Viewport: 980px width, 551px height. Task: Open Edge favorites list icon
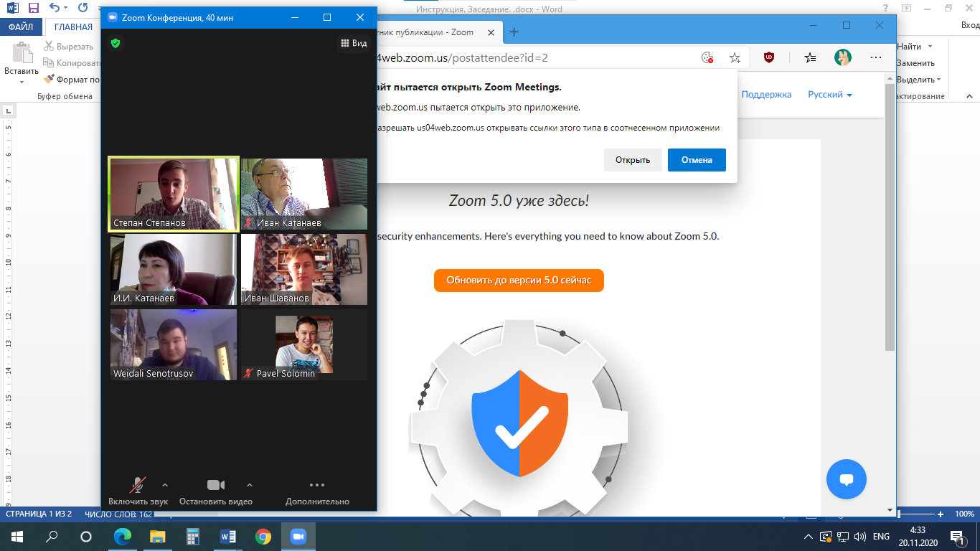(x=810, y=58)
